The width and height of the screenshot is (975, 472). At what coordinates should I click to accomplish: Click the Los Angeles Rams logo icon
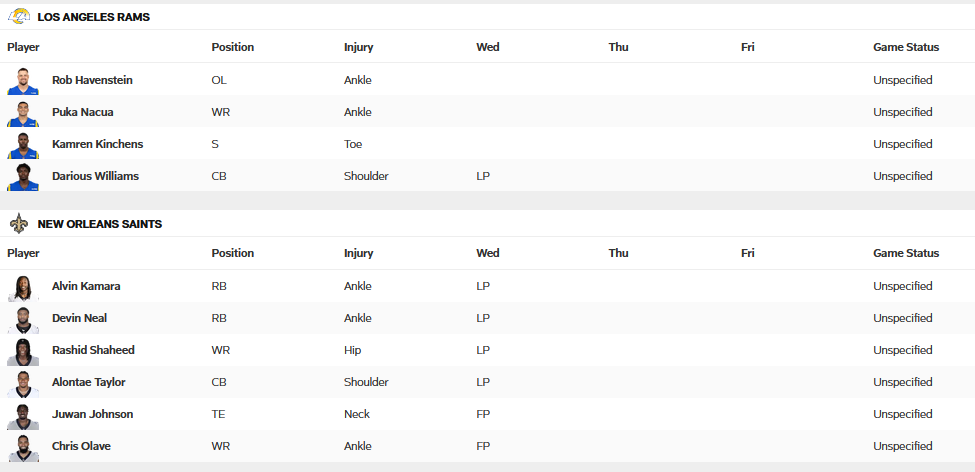[19, 17]
